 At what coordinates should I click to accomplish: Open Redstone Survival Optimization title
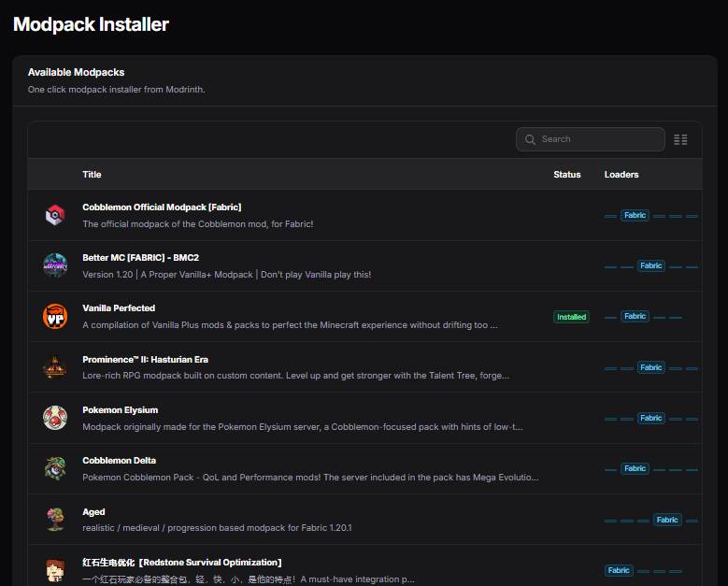click(182, 563)
